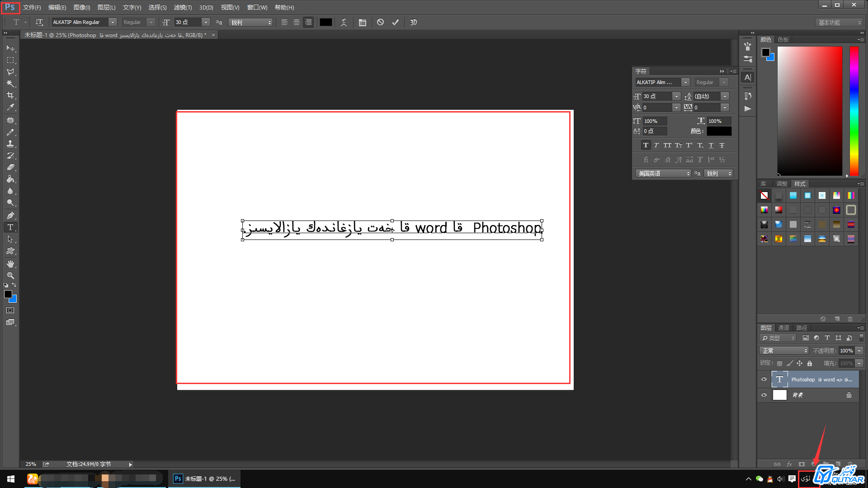Open the workspace switcher dropdown
868x488 pixels.
pos(840,22)
